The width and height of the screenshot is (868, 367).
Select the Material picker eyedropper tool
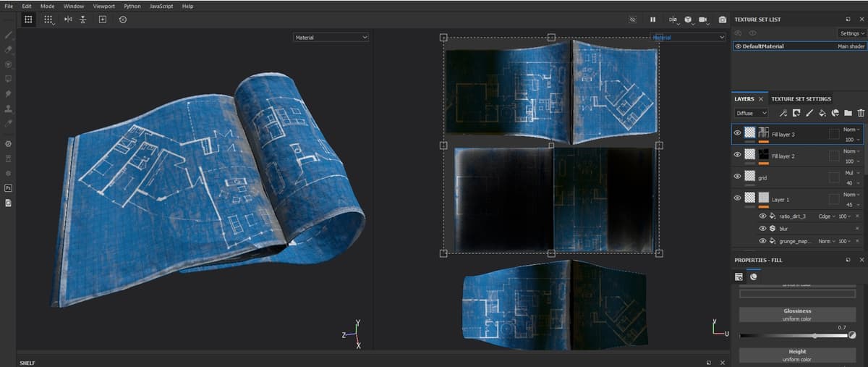pyautogui.click(x=9, y=123)
